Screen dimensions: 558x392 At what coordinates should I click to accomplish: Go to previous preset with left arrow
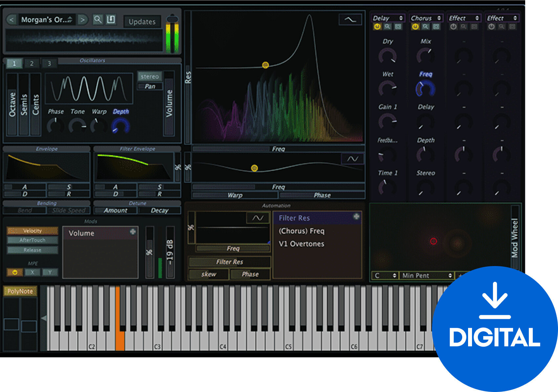[x=11, y=20]
